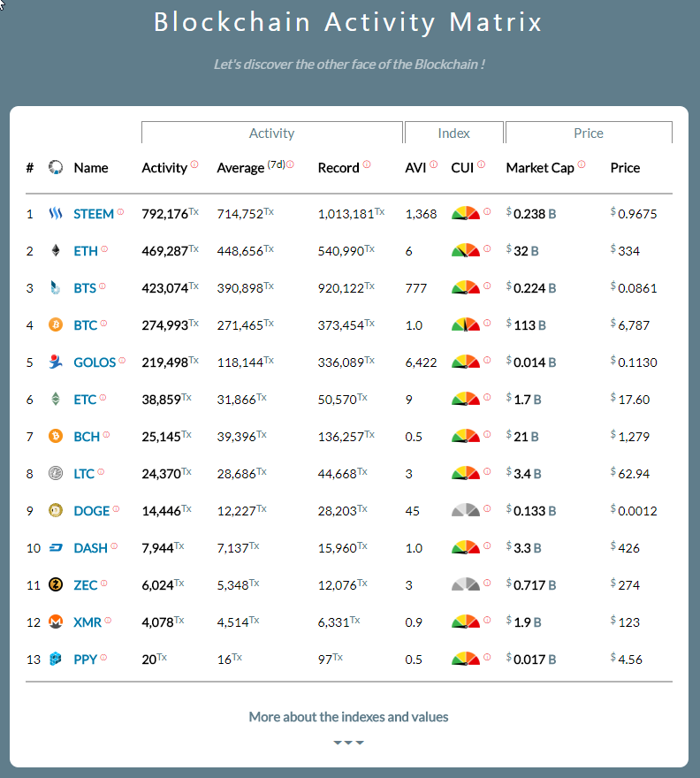700x778 pixels.
Task: Click ETH record value 540,990
Action: pos(341,251)
